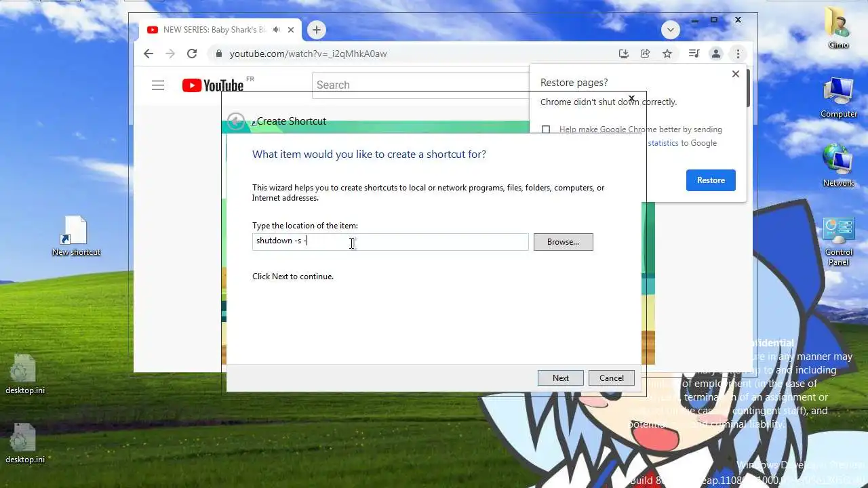Click 'Chrome didn't shut down correctly.' text
868x488 pixels.
tap(608, 102)
